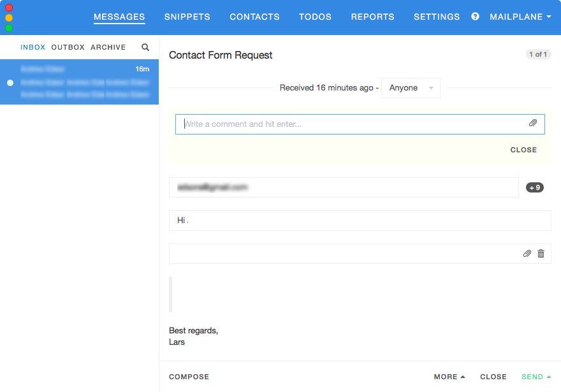Switch to the Snippets tab
This screenshot has height=392, width=561.
pos(187,17)
